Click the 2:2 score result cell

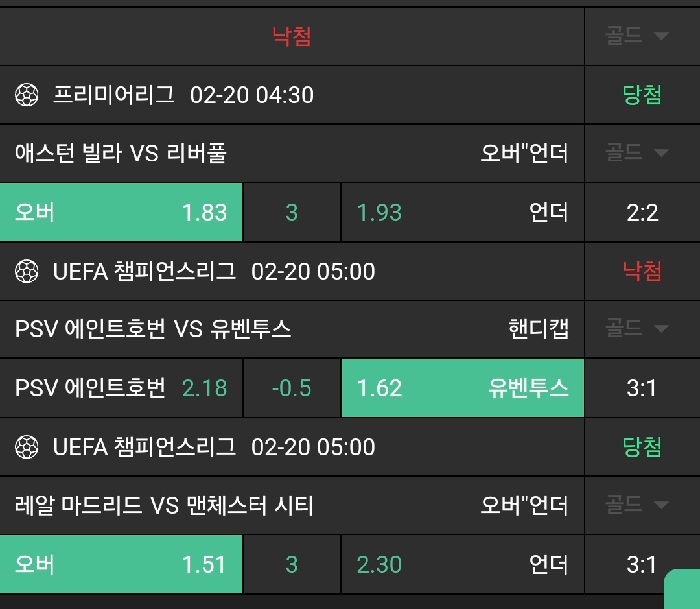coord(642,212)
